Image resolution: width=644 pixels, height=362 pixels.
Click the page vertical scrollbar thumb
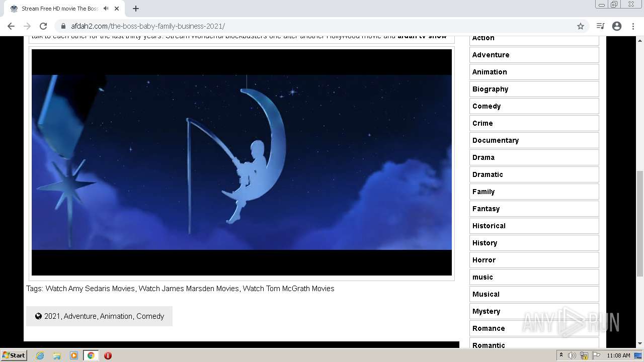click(640, 224)
